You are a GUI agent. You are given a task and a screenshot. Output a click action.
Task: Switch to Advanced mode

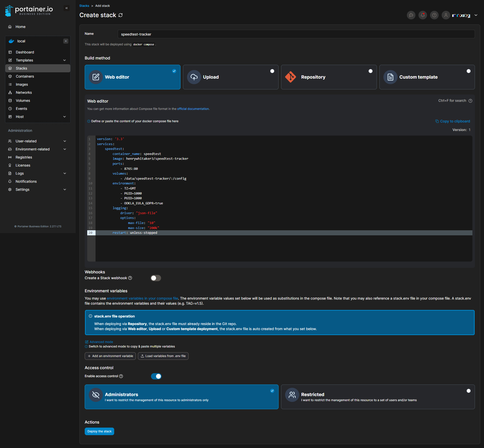coord(99,342)
